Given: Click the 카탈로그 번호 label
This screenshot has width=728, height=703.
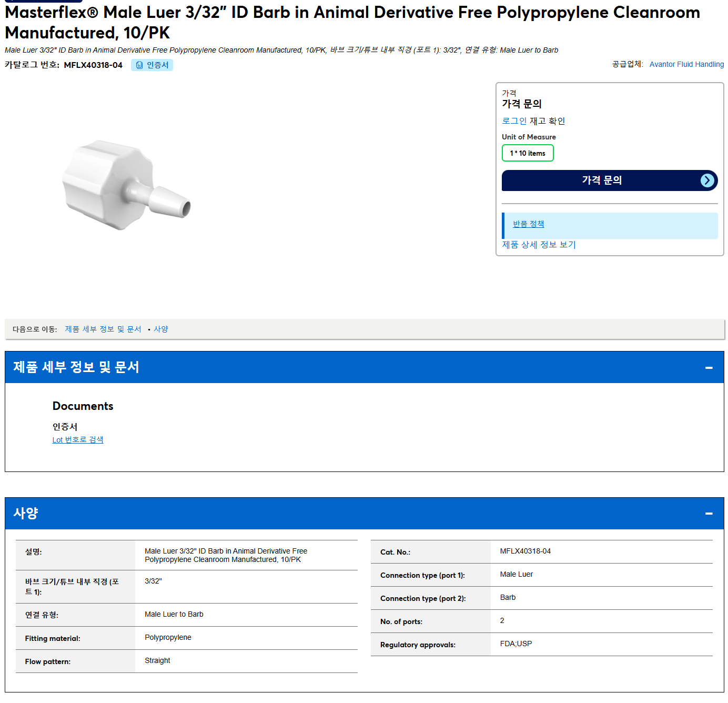Looking at the screenshot, I should pyautogui.click(x=32, y=65).
